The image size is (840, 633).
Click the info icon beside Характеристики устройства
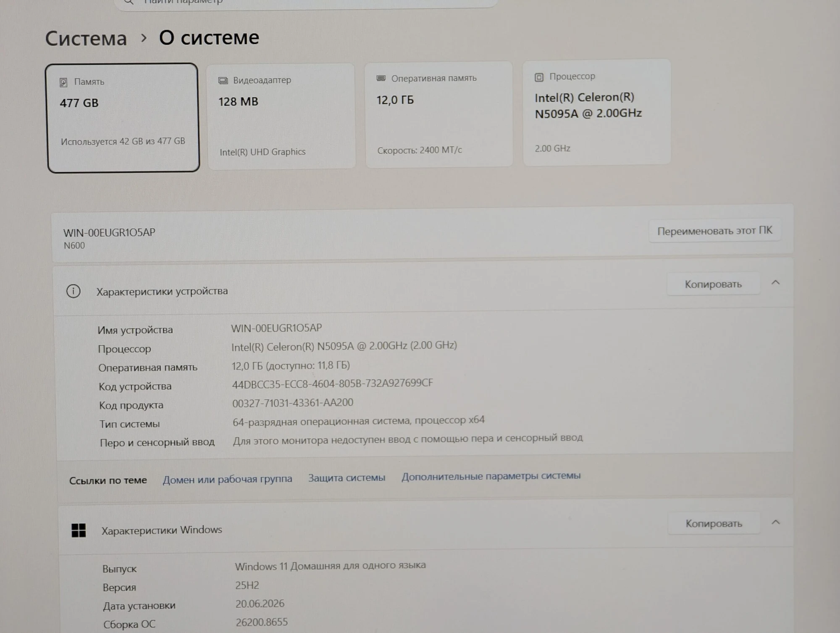coord(73,291)
